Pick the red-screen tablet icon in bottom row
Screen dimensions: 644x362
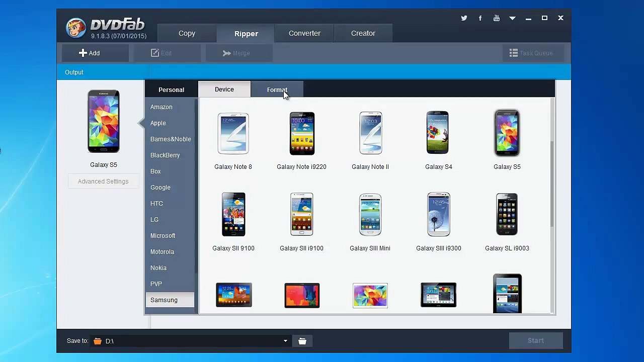(x=302, y=296)
